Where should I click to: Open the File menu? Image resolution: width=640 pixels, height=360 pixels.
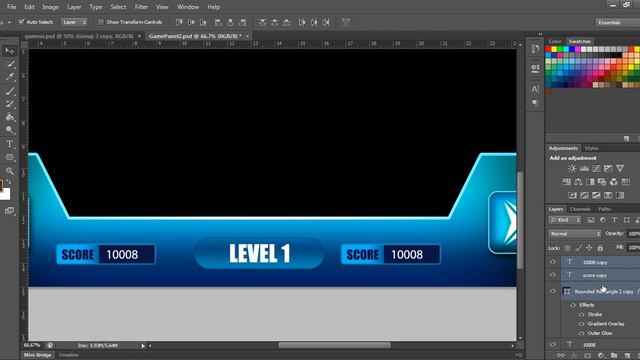tap(11, 7)
